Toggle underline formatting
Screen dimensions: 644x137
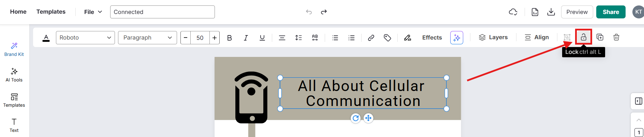(262, 37)
